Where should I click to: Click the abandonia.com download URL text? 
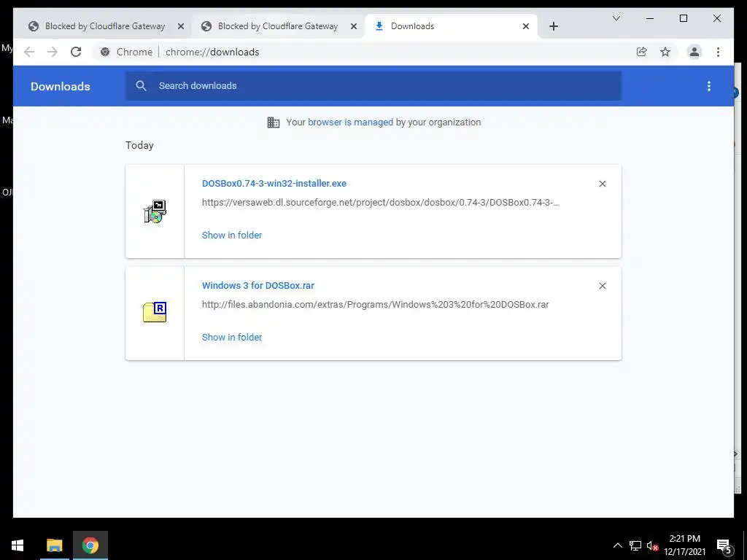click(x=376, y=304)
